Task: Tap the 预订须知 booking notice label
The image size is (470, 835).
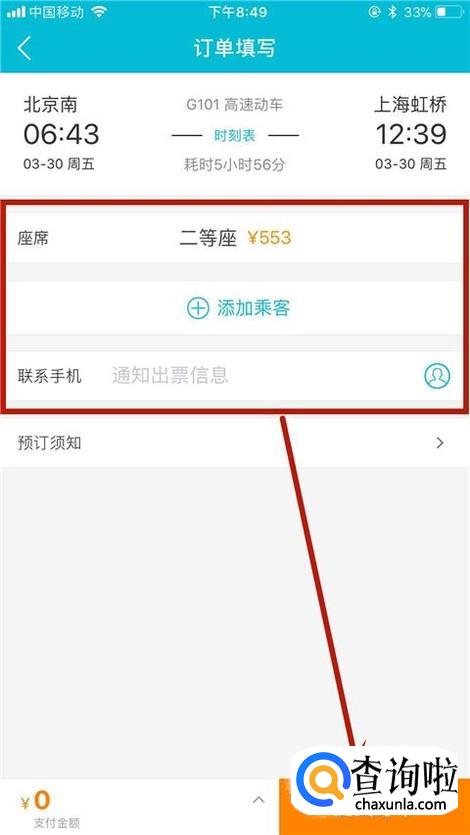Action: tap(50, 443)
